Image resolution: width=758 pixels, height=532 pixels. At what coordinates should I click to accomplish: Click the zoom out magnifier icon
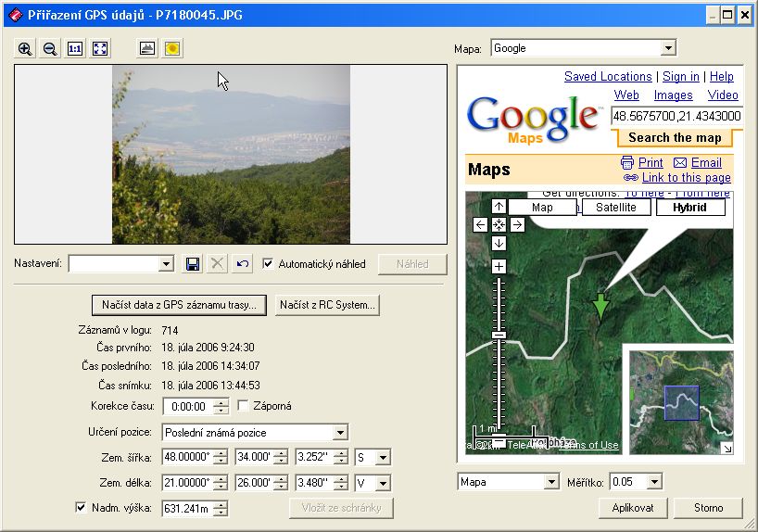pyautogui.click(x=50, y=49)
